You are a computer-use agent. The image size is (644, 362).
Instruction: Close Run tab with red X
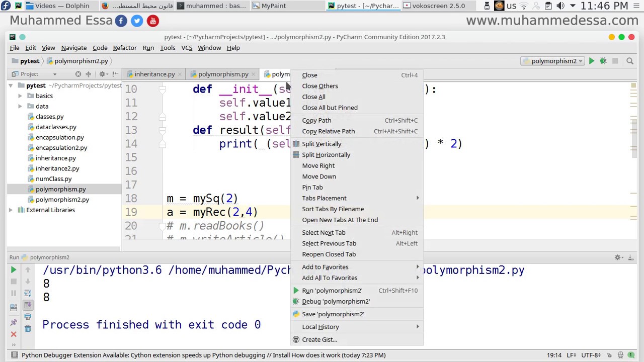(x=14, y=334)
